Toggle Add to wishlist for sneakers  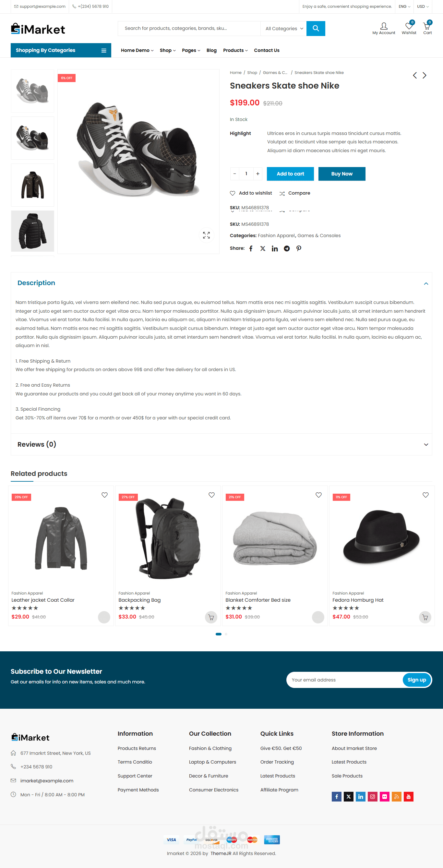click(251, 193)
